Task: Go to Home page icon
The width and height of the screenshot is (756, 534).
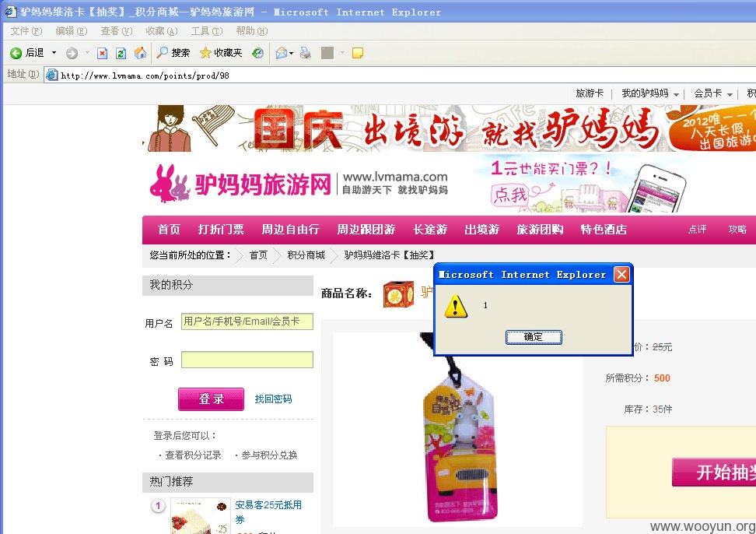Action: pos(140,53)
